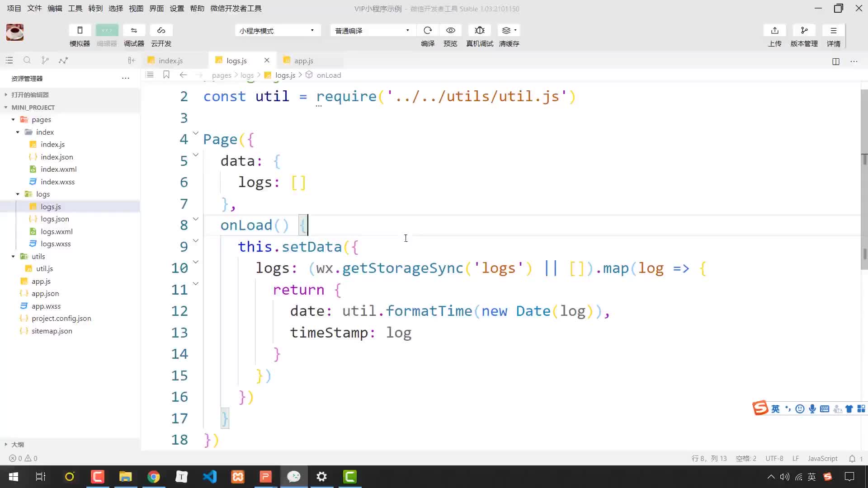Change the indentation spaces setting (空格: 2)
The height and width of the screenshot is (488, 868).
(746, 458)
